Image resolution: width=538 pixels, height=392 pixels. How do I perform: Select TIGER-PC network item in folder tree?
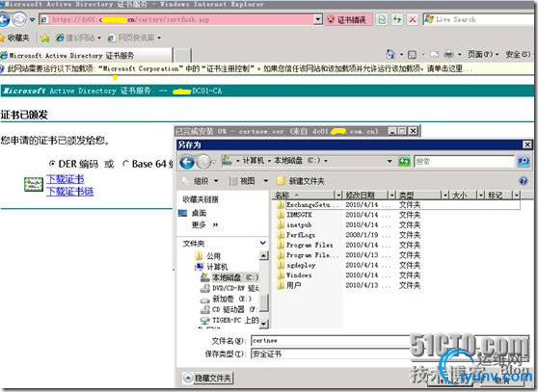click(x=229, y=320)
